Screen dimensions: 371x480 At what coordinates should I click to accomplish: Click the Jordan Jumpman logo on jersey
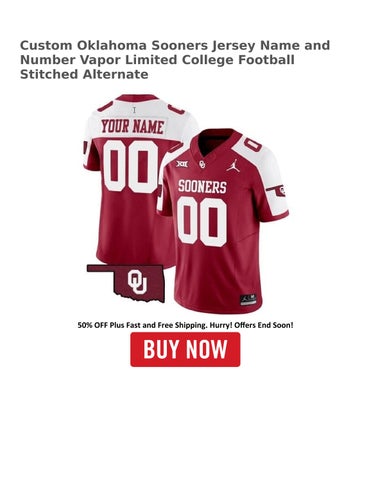233,166
